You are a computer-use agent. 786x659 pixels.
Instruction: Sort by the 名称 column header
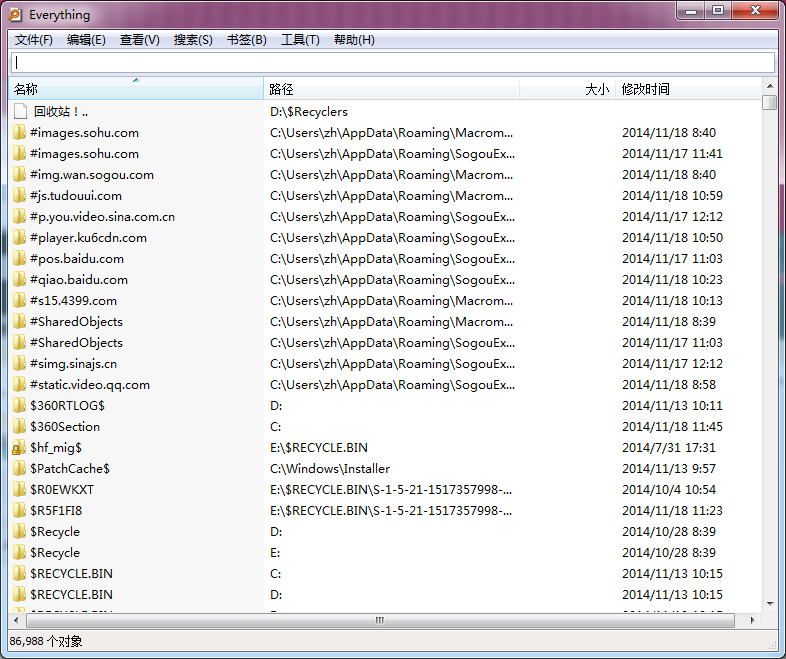tap(136, 89)
